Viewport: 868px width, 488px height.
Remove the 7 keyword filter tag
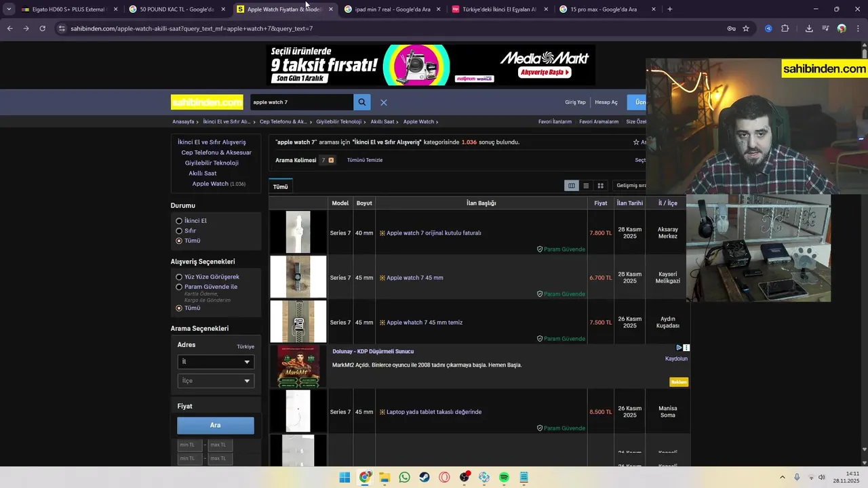coord(331,160)
